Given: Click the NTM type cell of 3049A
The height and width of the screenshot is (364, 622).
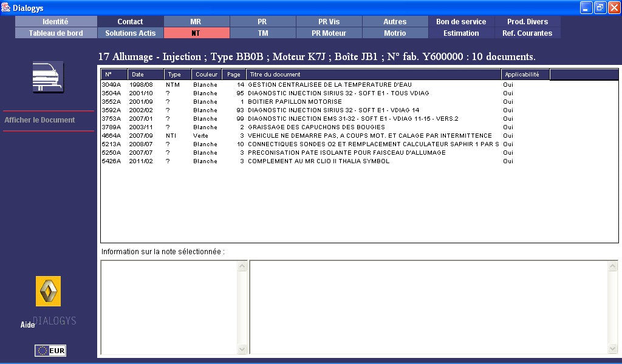Looking at the screenshot, I should tap(173, 85).
